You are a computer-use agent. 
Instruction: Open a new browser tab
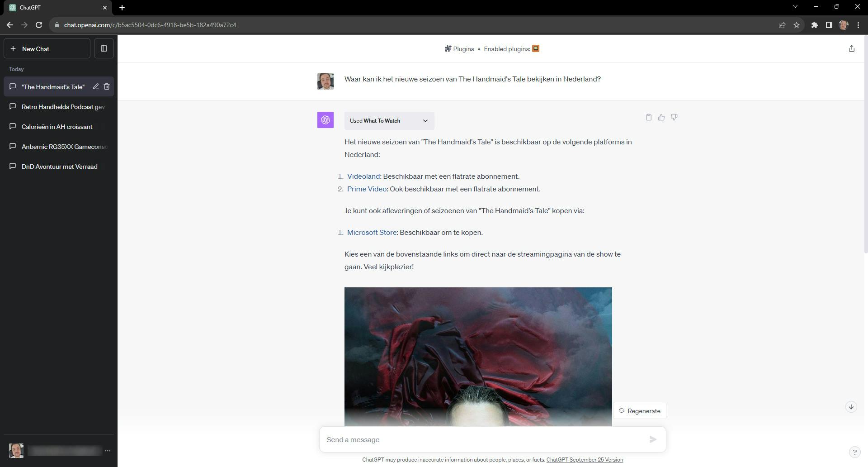(x=122, y=8)
